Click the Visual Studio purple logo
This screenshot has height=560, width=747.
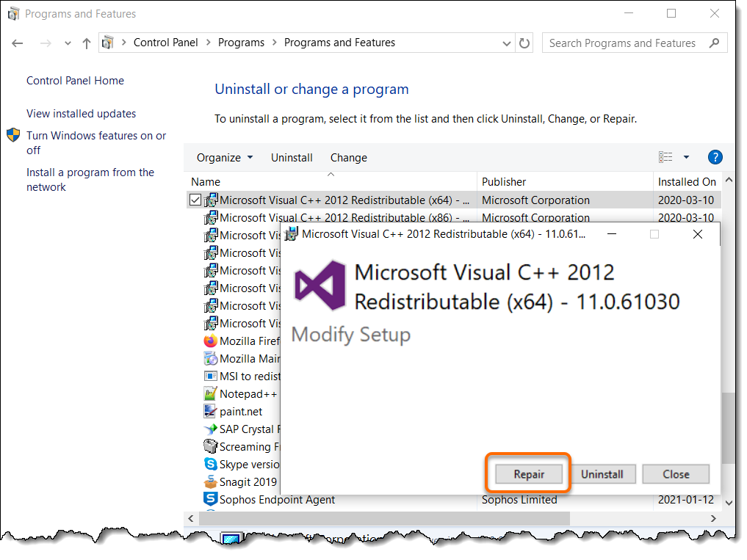320,286
